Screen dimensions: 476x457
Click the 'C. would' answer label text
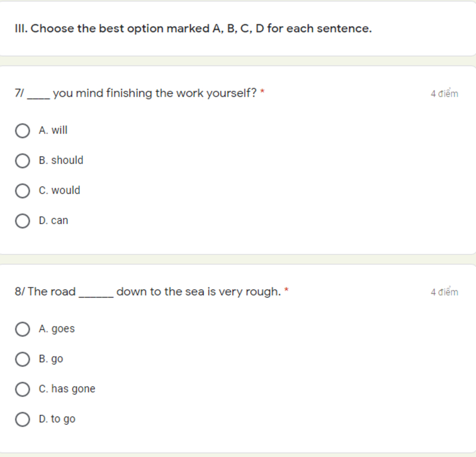coord(59,190)
